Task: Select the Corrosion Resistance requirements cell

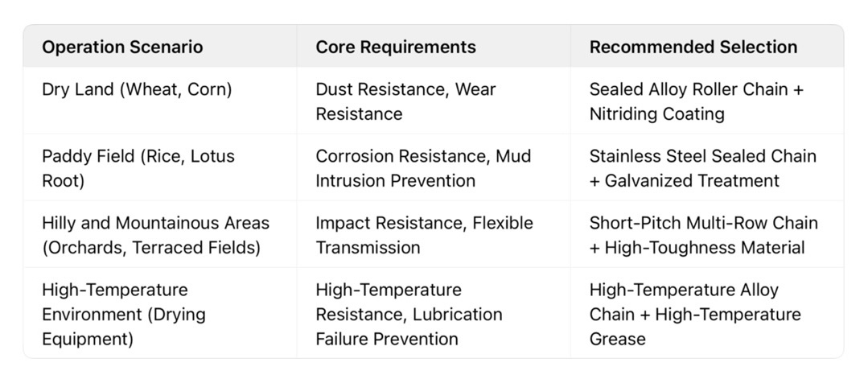Action: [x=422, y=167]
